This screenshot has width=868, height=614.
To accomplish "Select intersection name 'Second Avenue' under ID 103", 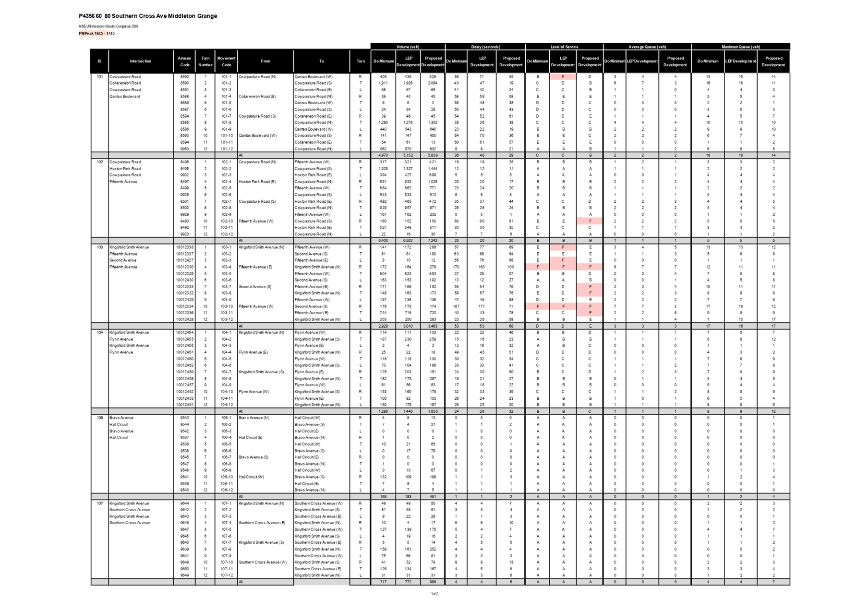I will click(x=123, y=260).
